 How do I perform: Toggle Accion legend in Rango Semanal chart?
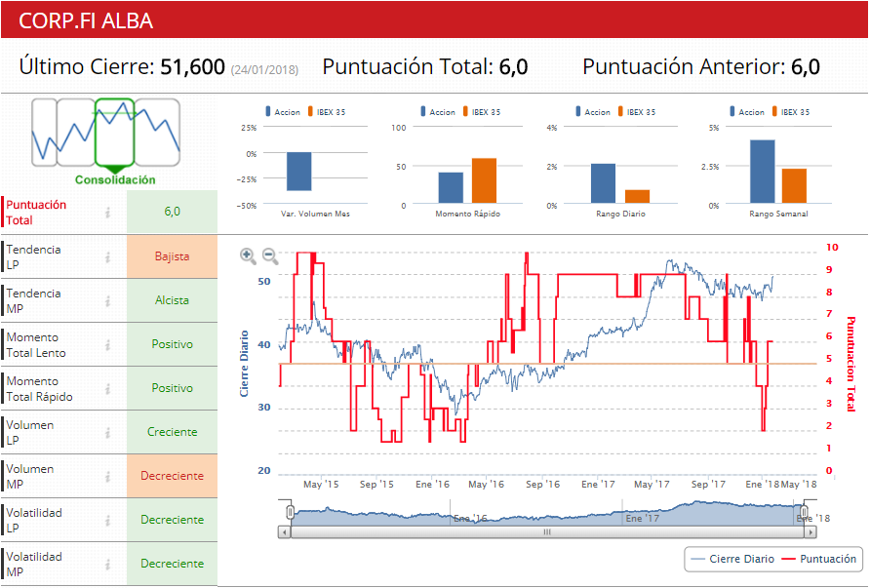tap(747, 111)
